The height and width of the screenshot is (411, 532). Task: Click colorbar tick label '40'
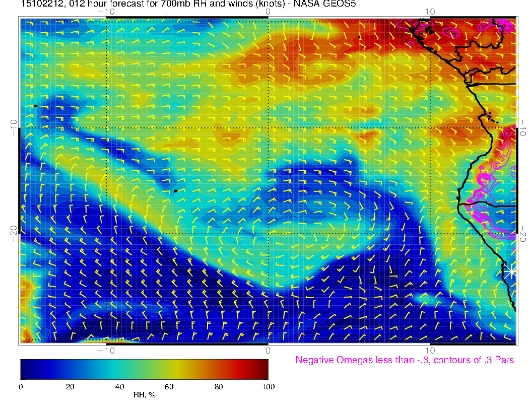tap(120, 387)
